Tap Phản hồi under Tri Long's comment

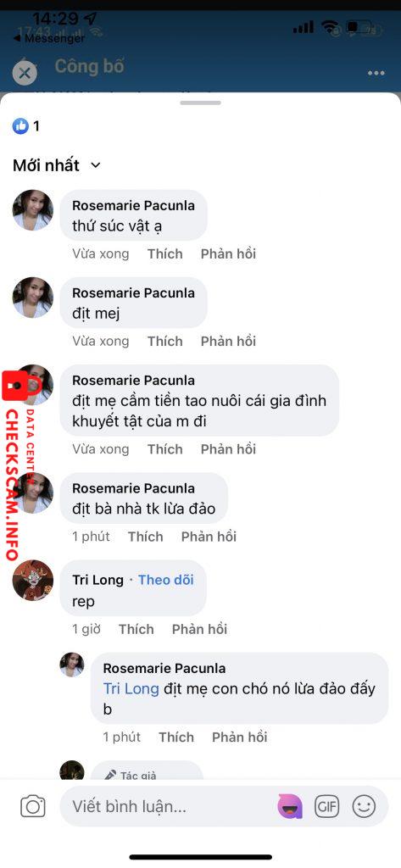tap(199, 629)
